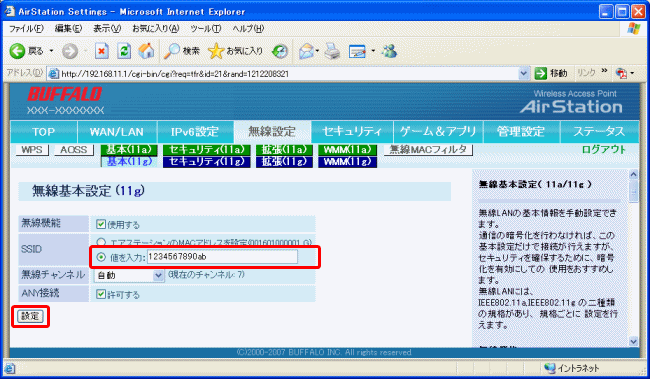Open the WMM(11g) sub-tab
The height and width of the screenshot is (379, 650).
(x=347, y=162)
